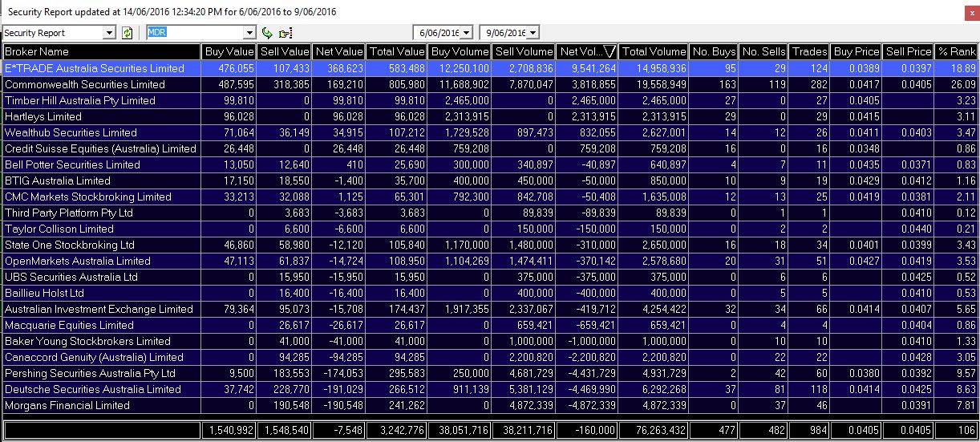Select State One Stockbroking Ltd row
Viewport: 980px width, 442px height.
click(490, 245)
